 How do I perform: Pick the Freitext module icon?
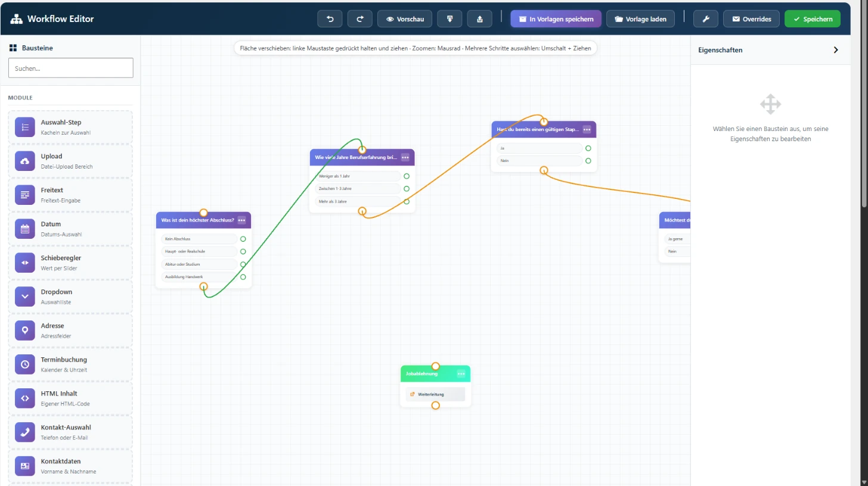pyautogui.click(x=25, y=195)
